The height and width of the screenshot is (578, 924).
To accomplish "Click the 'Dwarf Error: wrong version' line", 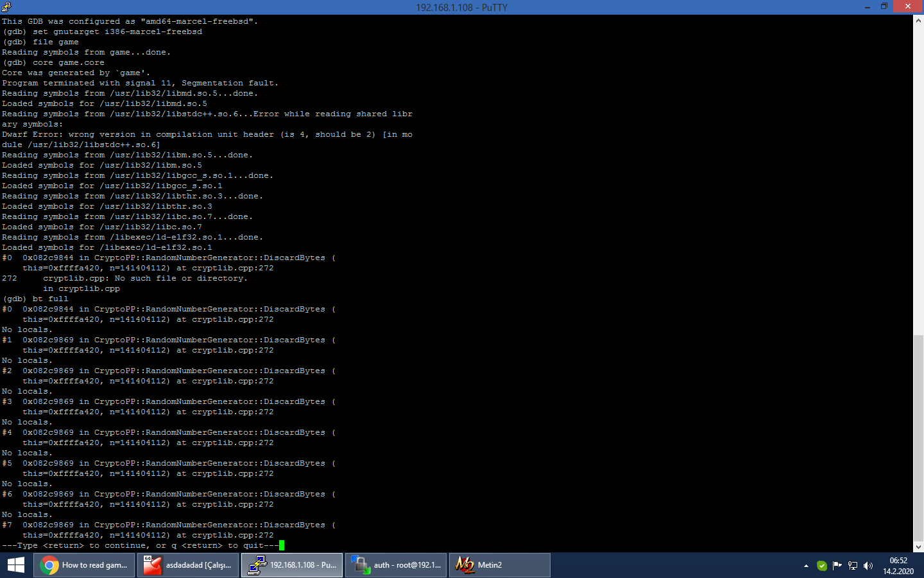I will coord(207,134).
